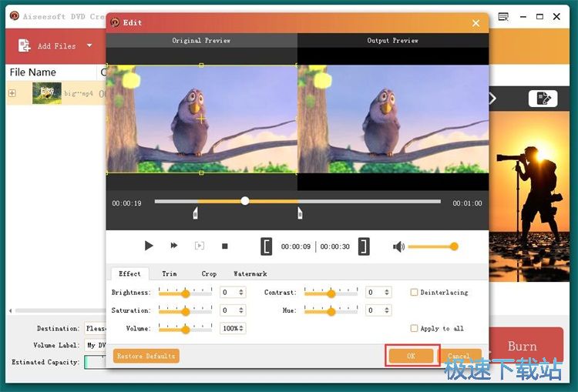Click the trim end time 00:00:30
578x392 pixels.
[x=334, y=246]
